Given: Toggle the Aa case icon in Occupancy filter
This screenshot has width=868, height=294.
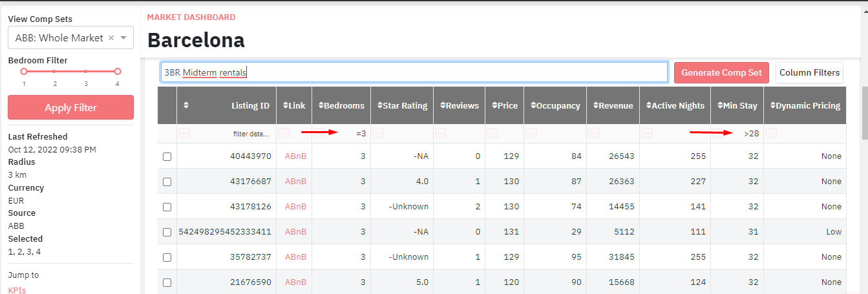Looking at the screenshot, I should point(531,134).
